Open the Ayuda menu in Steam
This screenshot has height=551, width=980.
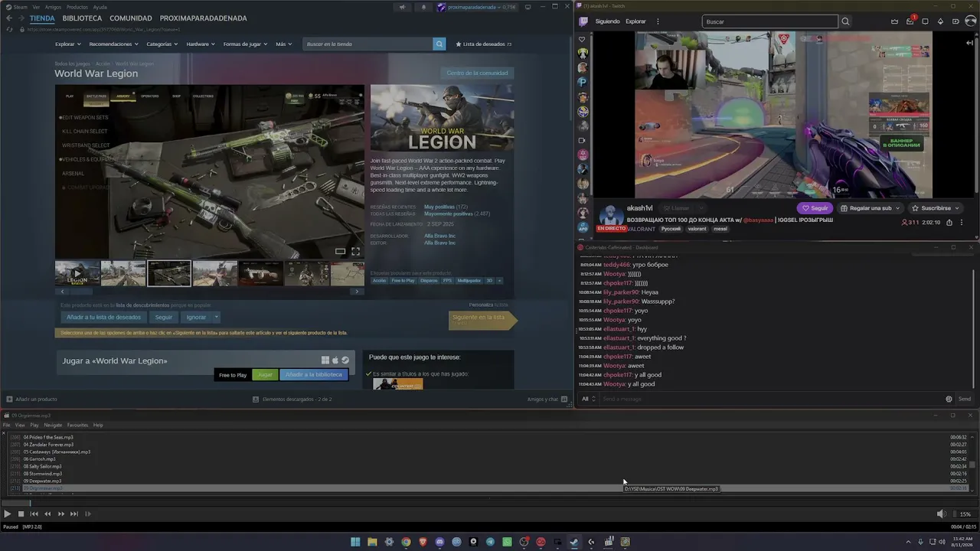(x=100, y=7)
